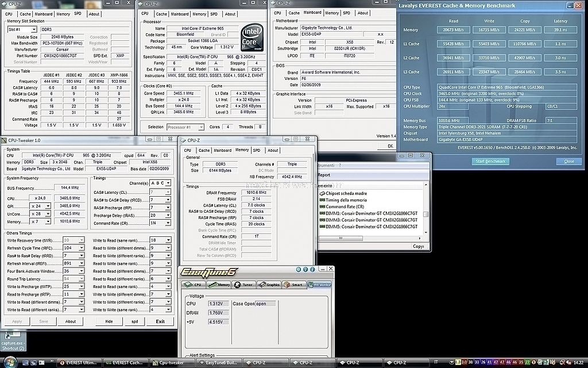Select the DIMM3: Corsair Dominator GT entry
The height and width of the screenshot is (368, 588).
pos(368,220)
